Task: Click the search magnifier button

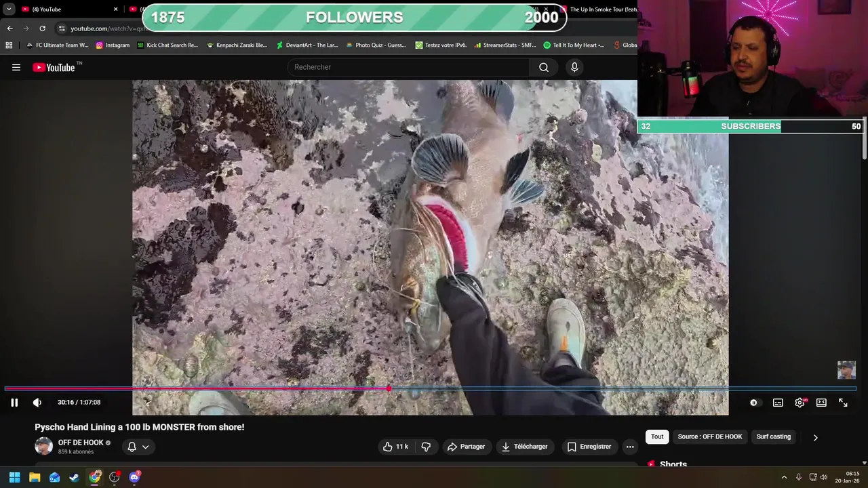Action: 544,67
